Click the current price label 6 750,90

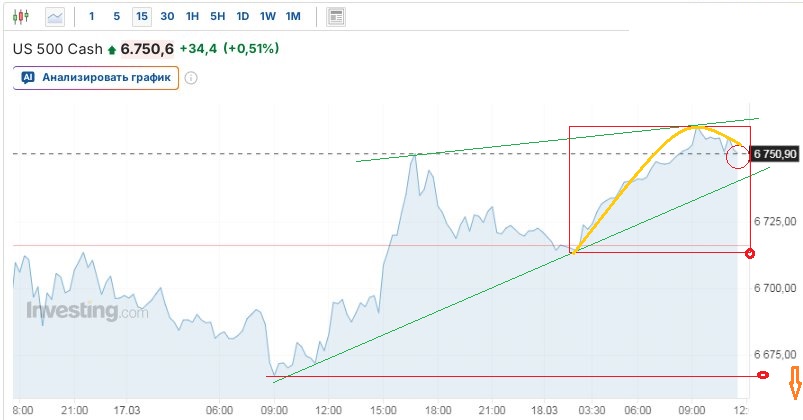click(x=775, y=154)
